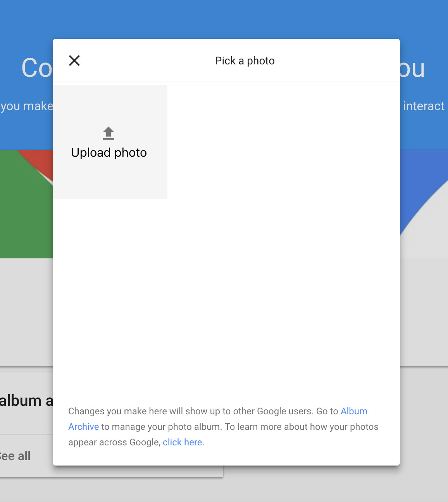The width and height of the screenshot is (448, 502).
Task: Click the See all button behind dialog
Action: pos(16,456)
